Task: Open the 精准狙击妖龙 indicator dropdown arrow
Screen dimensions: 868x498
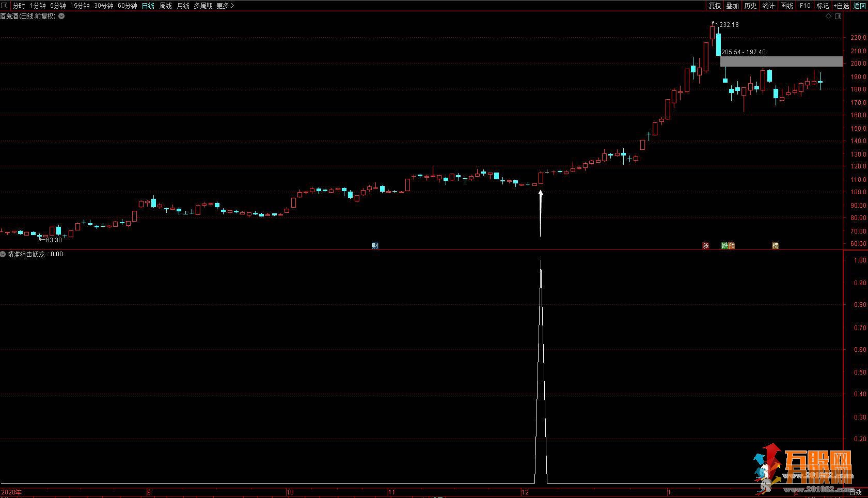Action: 3,254
